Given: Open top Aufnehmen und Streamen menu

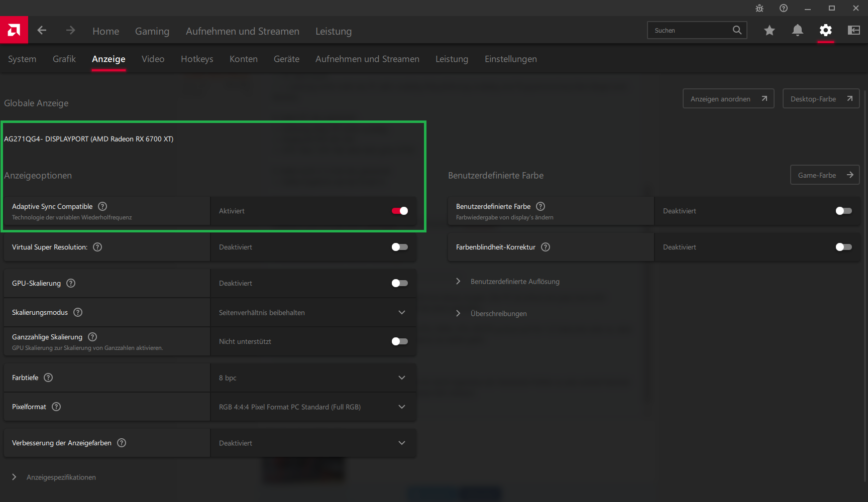Looking at the screenshot, I should coord(243,31).
